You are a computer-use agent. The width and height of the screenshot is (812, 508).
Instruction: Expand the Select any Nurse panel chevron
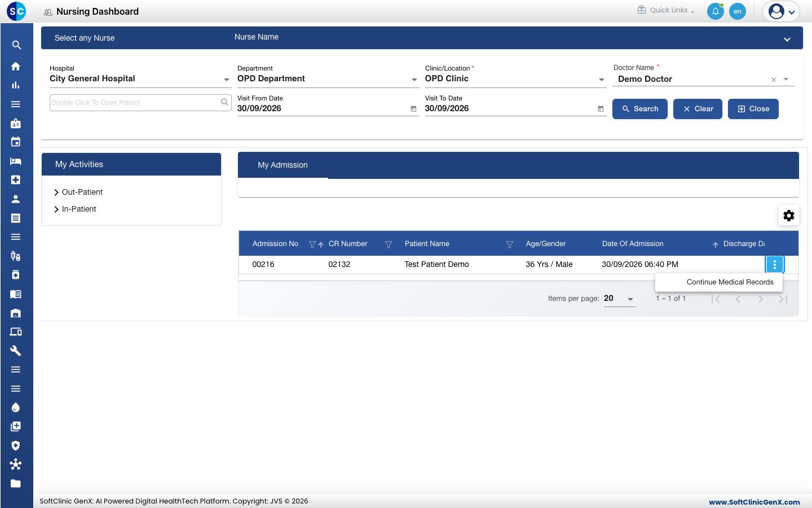pyautogui.click(x=787, y=40)
